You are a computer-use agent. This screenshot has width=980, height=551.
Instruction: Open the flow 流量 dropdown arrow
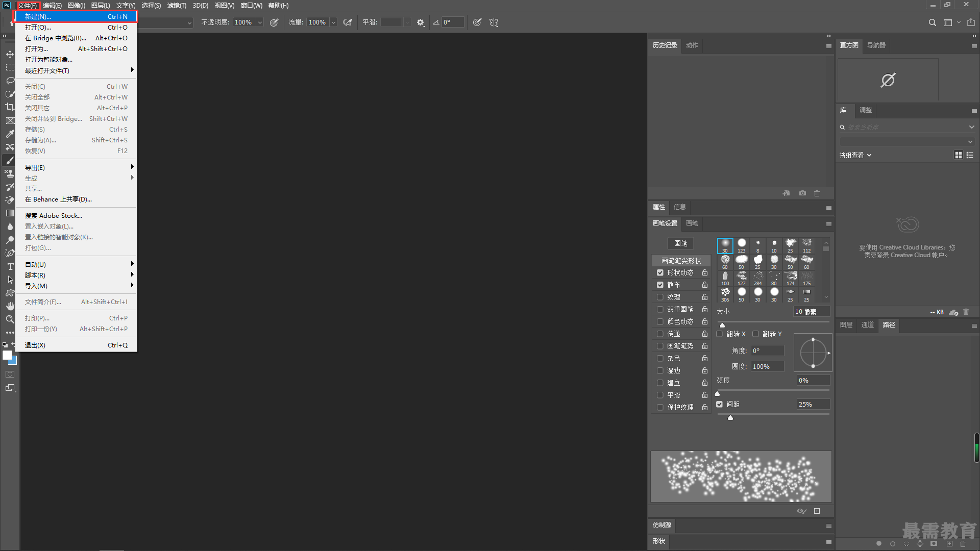coord(333,22)
